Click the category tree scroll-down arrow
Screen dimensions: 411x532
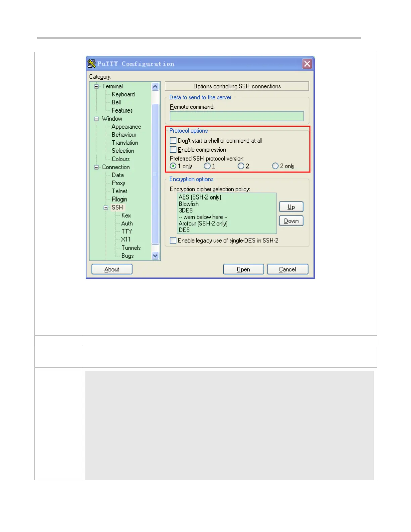click(x=155, y=256)
